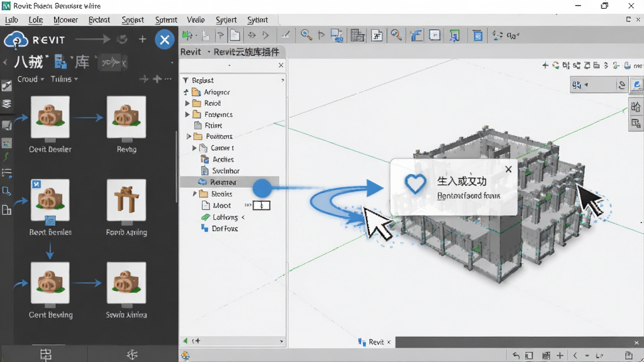Viewport: 644px width, 362px height.
Task: Open the Tuiins dropdown filter
Action: point(64,79)
